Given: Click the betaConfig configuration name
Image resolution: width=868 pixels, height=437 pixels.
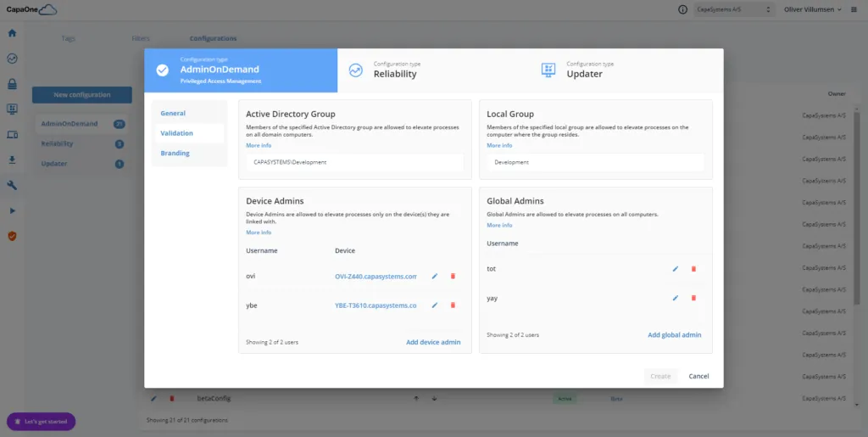Looking at the screenshot, I should pos(214,398).
